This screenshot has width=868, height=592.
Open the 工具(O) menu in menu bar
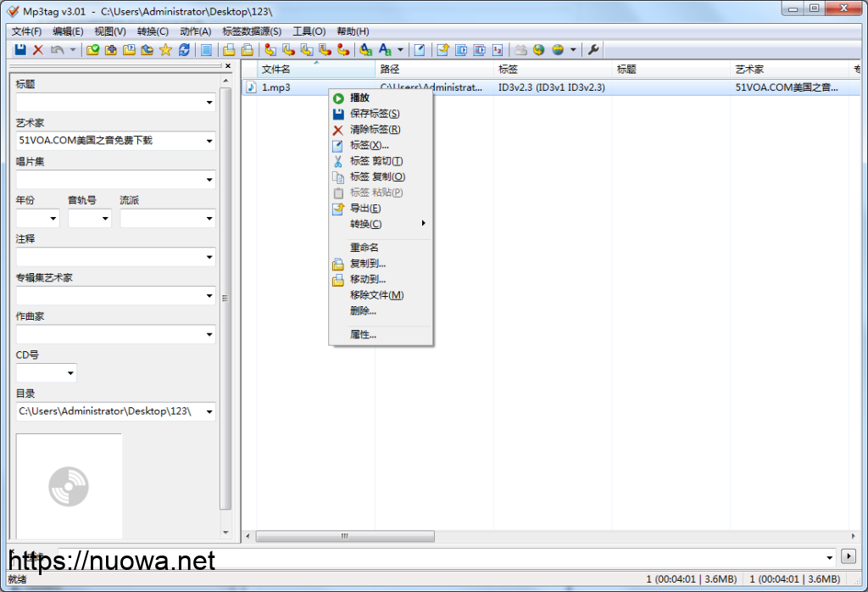pos(309,31)
